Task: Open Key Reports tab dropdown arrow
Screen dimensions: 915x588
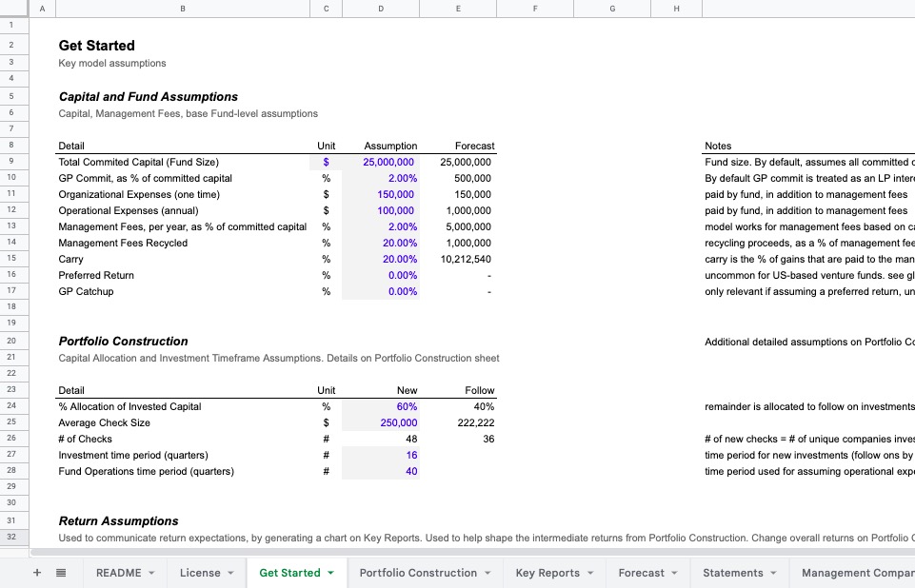Action: [590, 574]
